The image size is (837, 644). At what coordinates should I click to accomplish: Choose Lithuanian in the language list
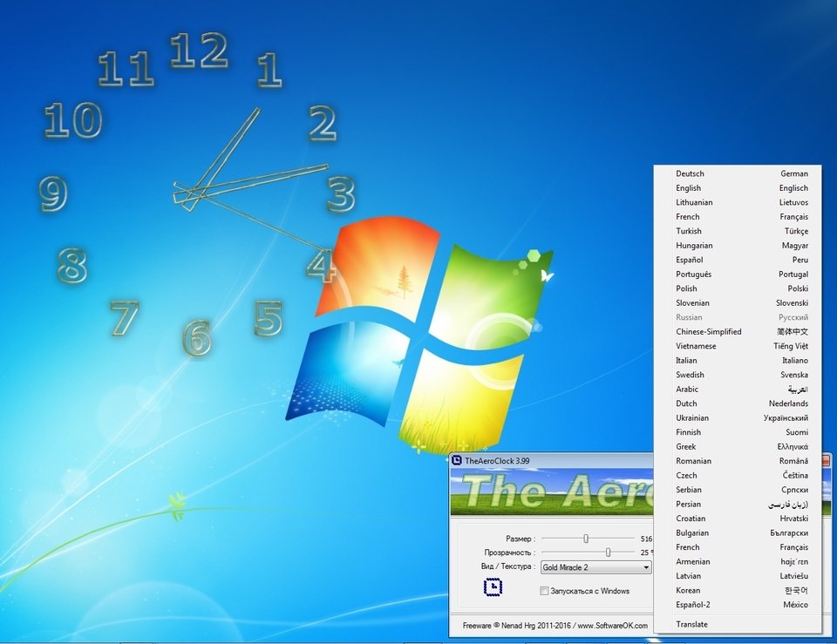[x=738, y=202]
